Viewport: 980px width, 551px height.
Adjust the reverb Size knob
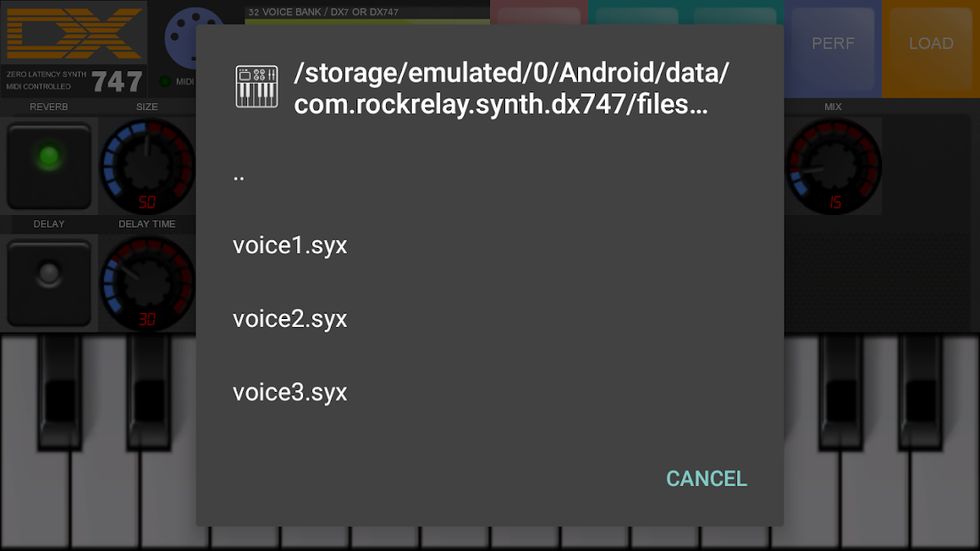tap(148, 166)
